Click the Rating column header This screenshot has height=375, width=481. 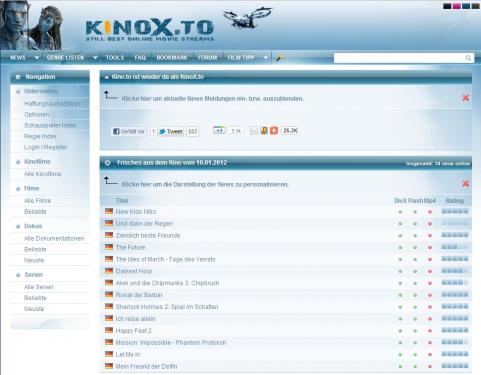pos(455,201)
